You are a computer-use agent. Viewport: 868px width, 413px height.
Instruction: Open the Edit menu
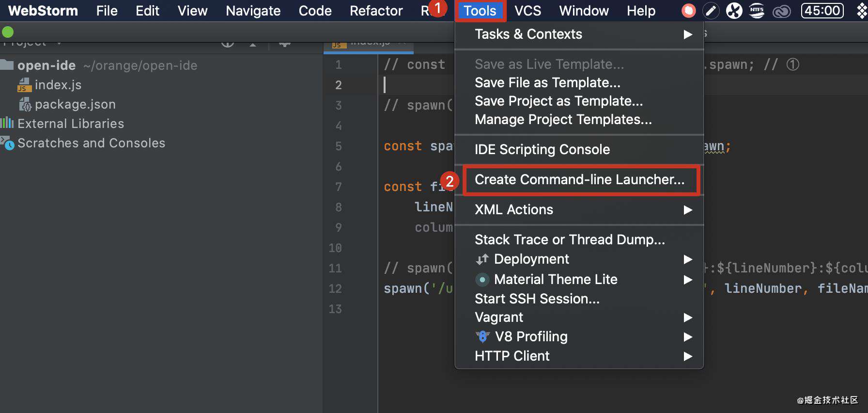point(147,11)
